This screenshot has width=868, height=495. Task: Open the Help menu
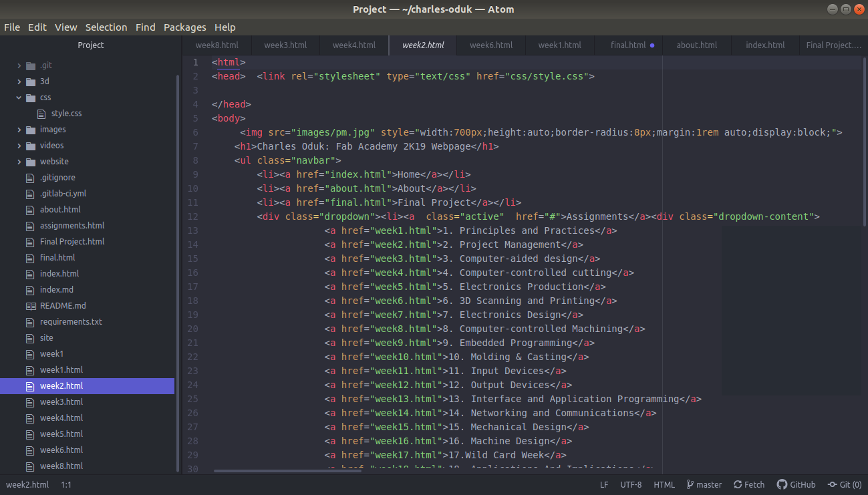coord(225,27)
